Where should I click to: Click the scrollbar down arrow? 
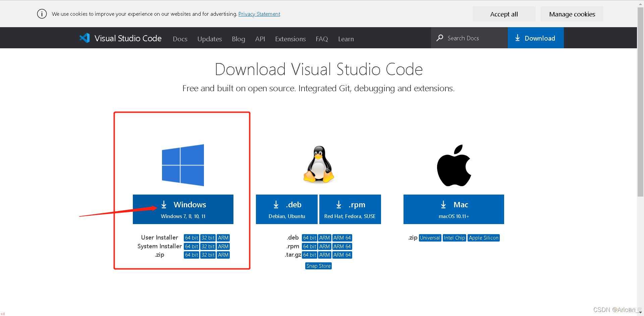640,312
